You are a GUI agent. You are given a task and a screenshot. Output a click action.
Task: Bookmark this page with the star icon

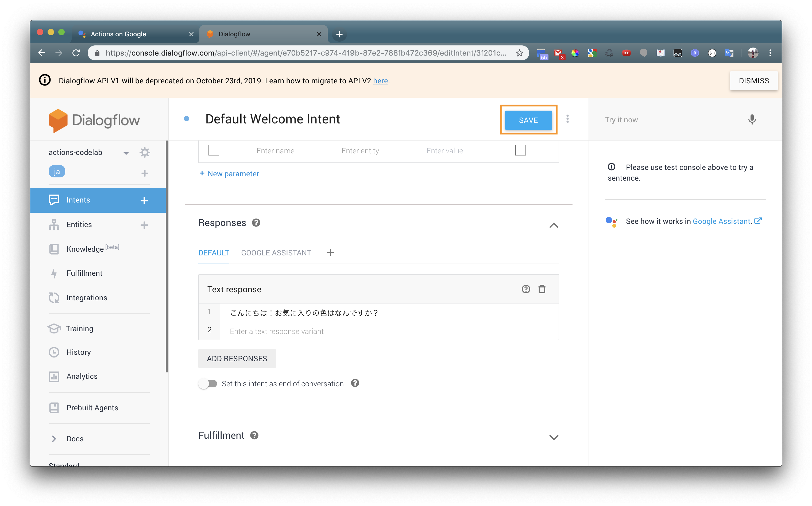coord(519,53)
